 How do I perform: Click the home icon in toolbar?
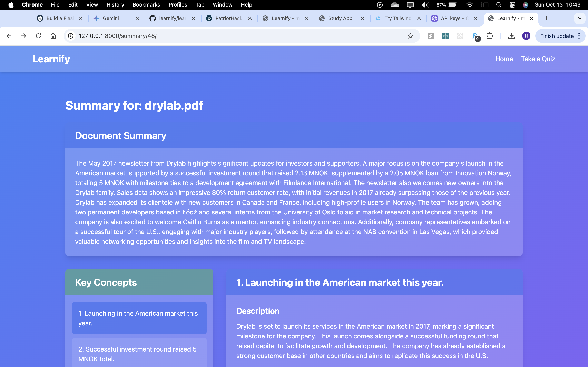(x=53, y=36)
